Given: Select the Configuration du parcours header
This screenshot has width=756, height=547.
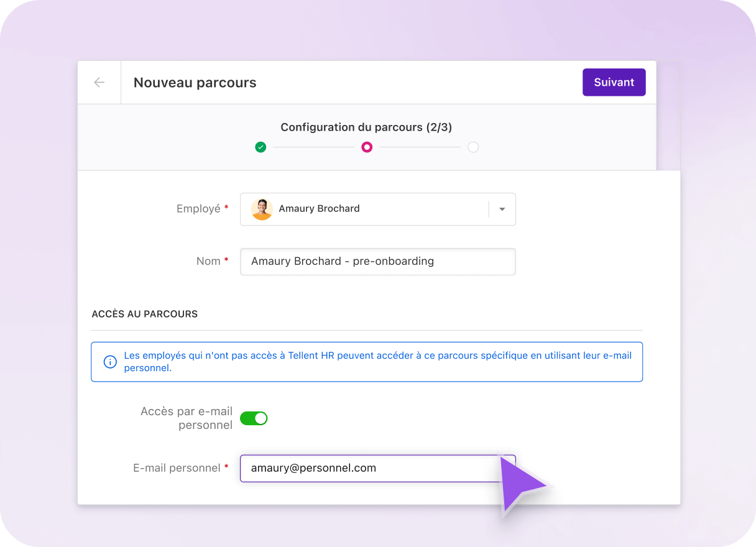Looking at the screenshot, I should coord(367,127).
